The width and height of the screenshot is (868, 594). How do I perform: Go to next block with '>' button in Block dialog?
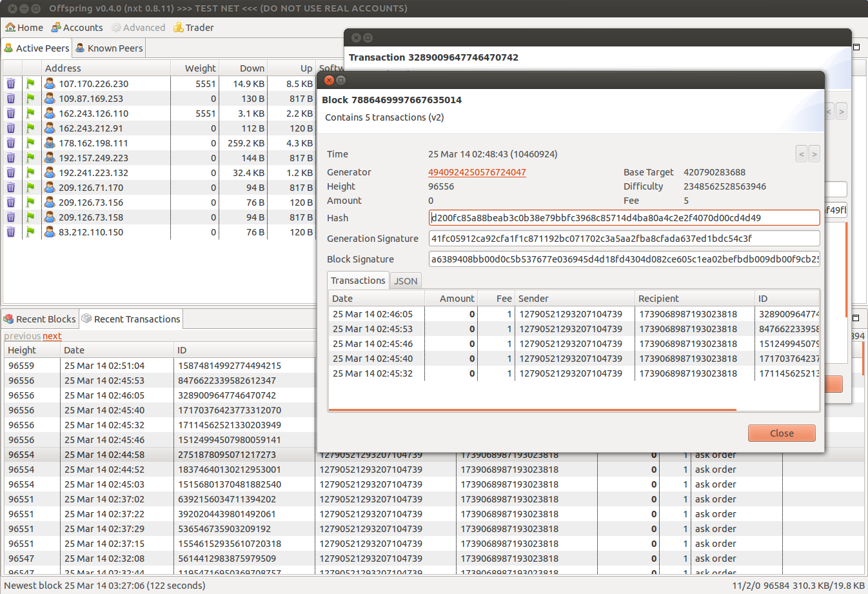pos(814,154)
